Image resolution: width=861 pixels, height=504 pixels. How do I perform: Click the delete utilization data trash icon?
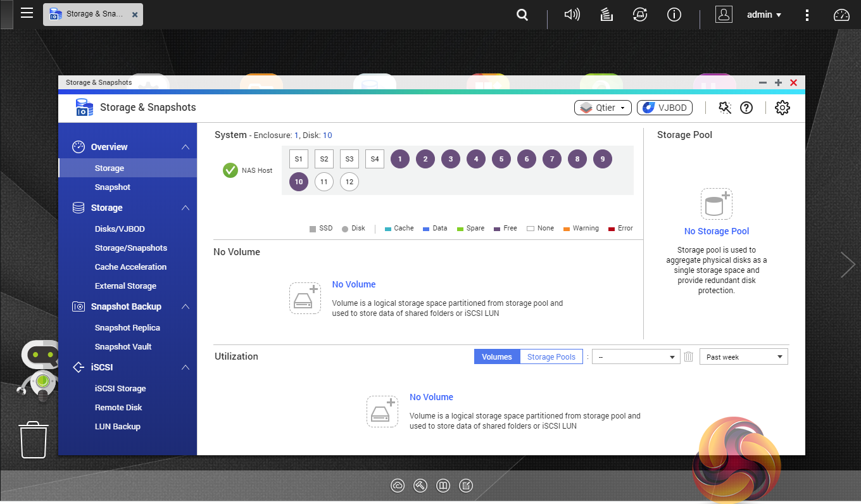click(689, 357)
